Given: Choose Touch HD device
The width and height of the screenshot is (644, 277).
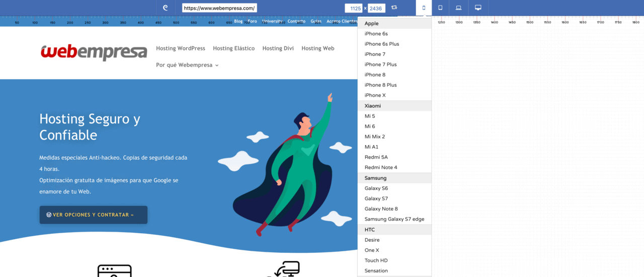Looking at the screenshot, I should click(x=394, y=260).
